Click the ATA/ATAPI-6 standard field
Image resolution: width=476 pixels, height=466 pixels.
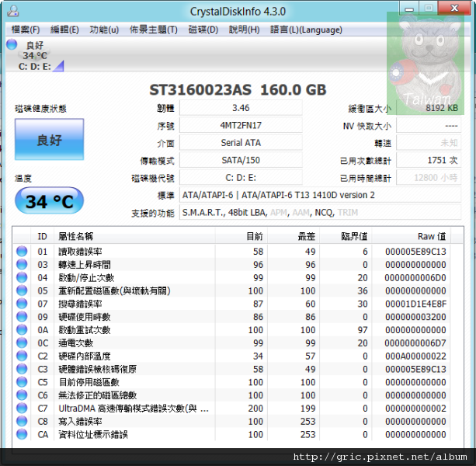(320, 195)
